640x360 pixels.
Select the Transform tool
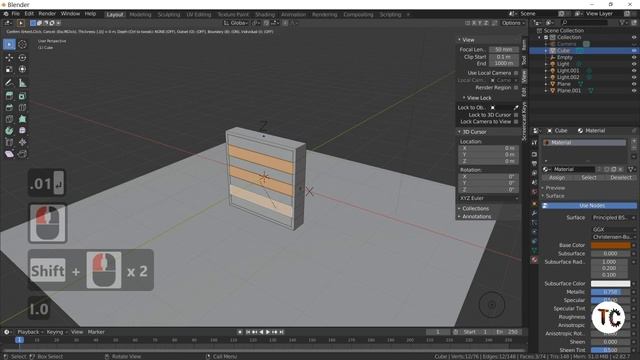click(22, 69)
